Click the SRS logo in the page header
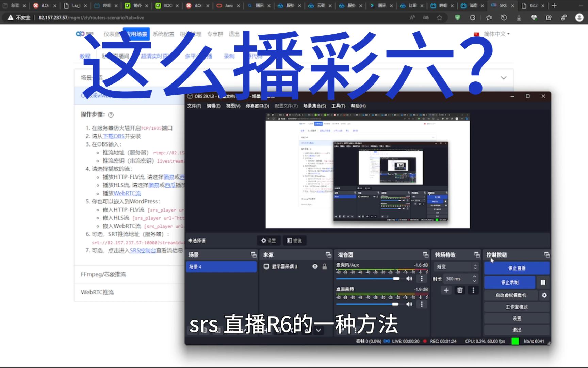588x368 pixels. [x=84, y=34]
